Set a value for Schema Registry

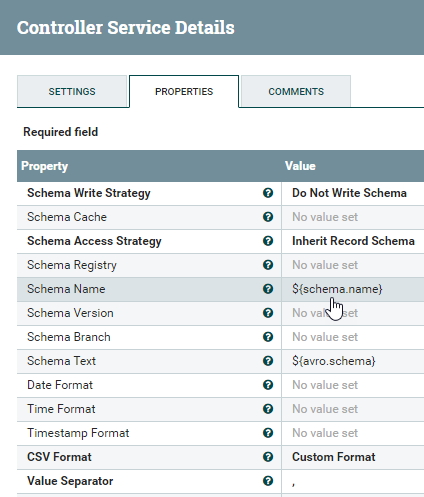point(325,265)
